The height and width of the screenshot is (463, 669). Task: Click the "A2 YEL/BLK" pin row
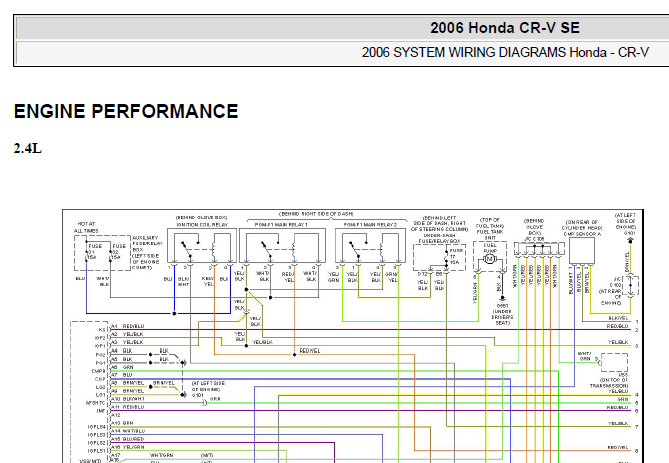coord(127,335)
